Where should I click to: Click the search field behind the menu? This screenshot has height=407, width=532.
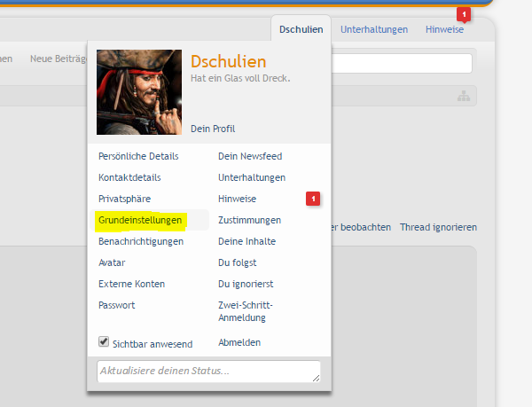pyautogui.click(x=402, y=63)
